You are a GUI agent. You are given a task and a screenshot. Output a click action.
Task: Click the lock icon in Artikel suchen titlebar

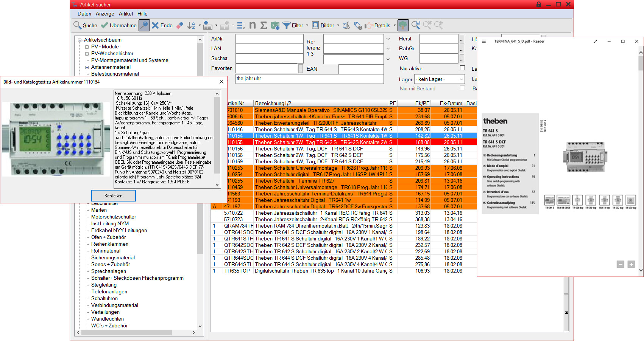539,4
